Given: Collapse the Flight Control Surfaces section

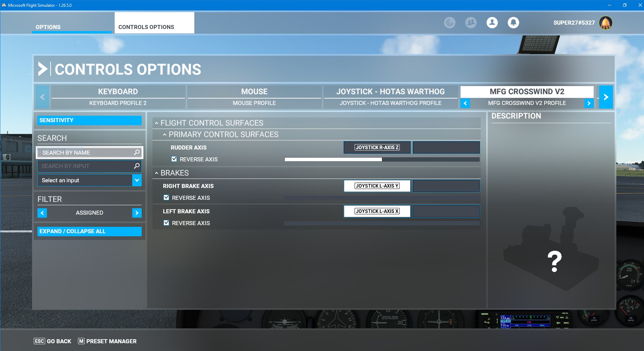Looking at the screenshot, I should [x=157, y=123].
